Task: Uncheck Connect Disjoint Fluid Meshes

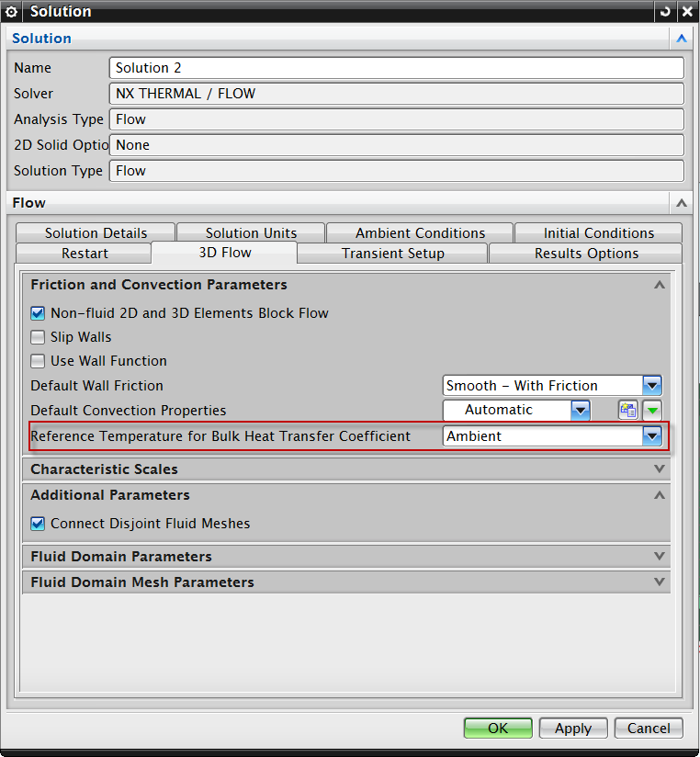Action: 38,524
